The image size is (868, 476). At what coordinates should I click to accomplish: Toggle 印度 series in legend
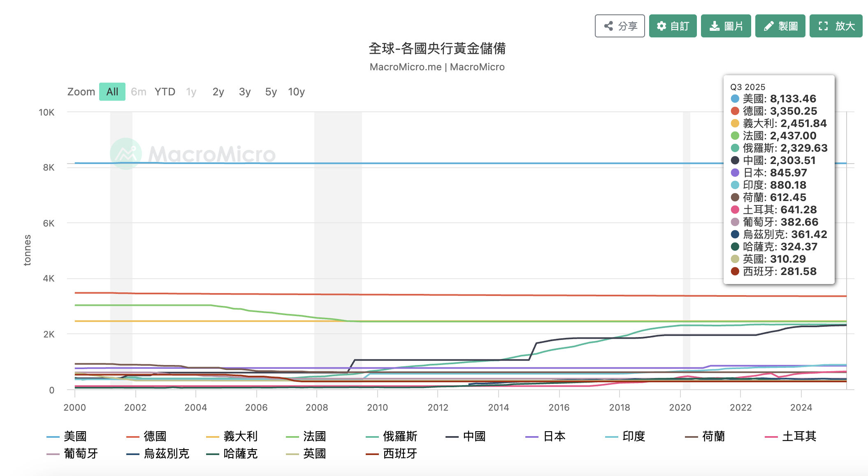[625, 436]
